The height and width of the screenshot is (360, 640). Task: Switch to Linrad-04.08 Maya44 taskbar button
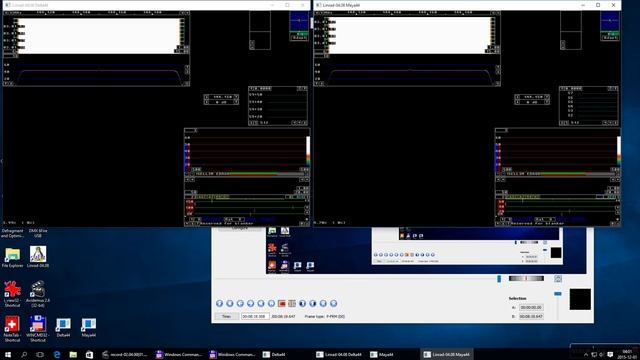pos(447,354)
